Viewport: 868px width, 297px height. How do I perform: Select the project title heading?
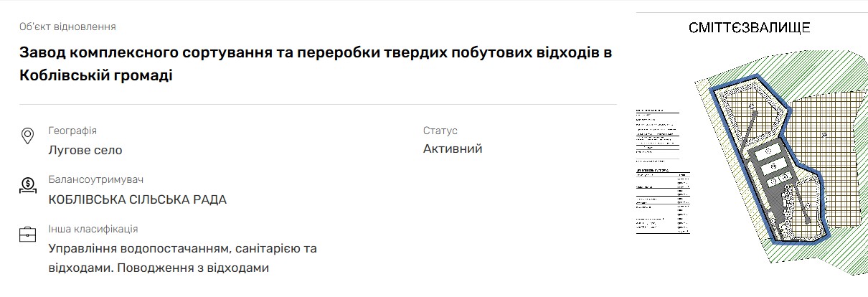(x=316, y=64)
